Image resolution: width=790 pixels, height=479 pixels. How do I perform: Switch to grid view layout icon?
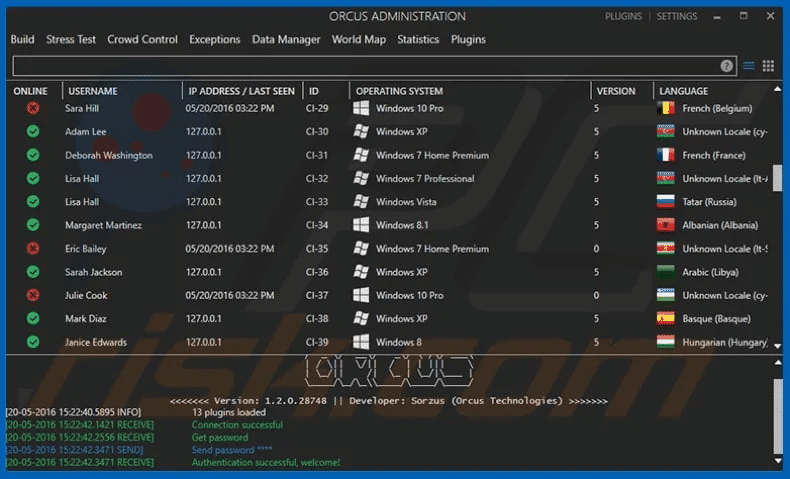tap(768, 66)
